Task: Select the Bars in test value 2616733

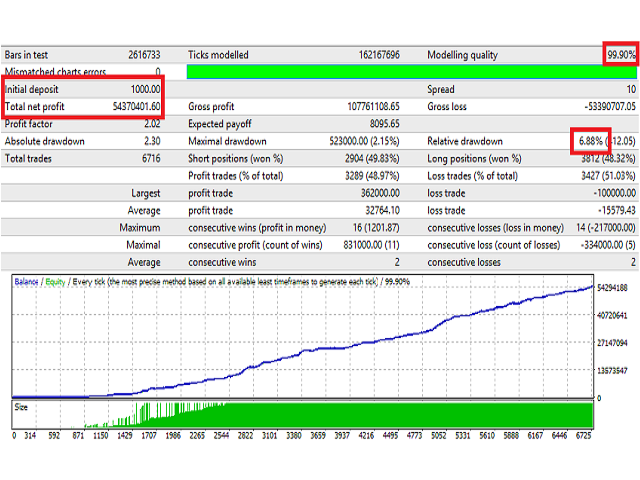Action: (144, 55)
